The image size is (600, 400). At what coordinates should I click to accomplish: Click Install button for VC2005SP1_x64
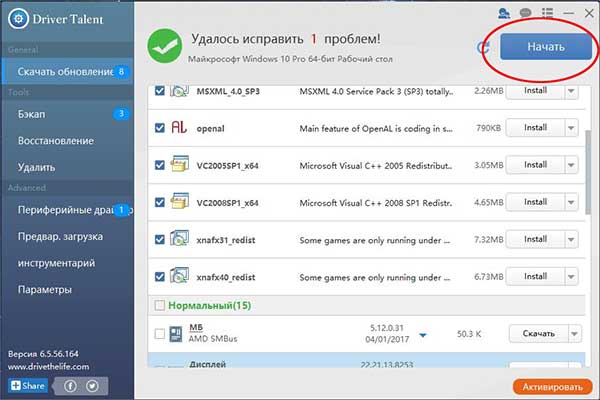click(535, 165)
